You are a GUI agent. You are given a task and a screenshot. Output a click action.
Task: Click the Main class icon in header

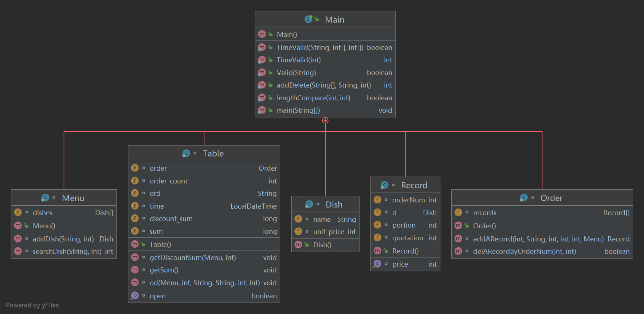pos(309,19)
